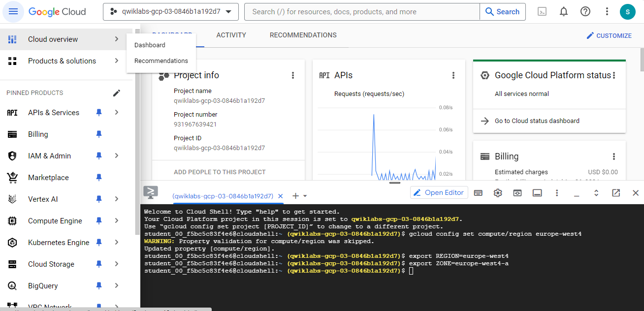Unpin Billing from pinned products

(x=99, y=134)
